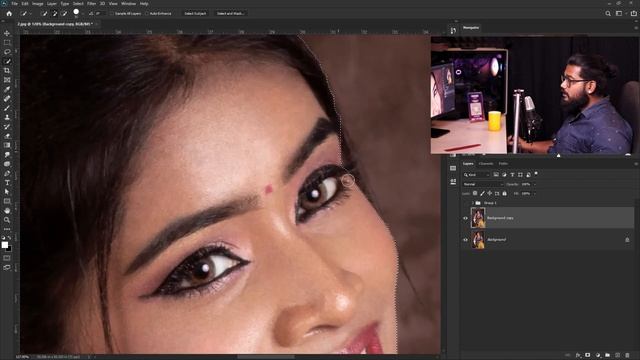Select the Lasso tool
Viewport: 640px width, 360px height.
(7, 52)
